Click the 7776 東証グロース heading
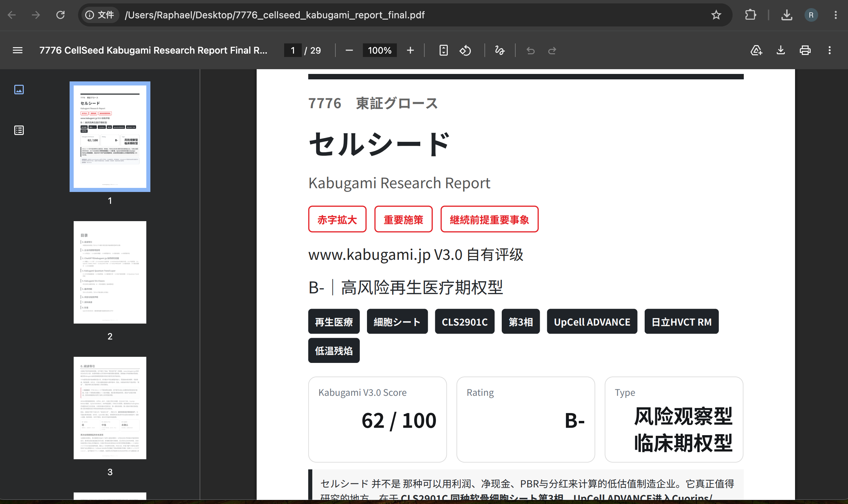Viewport: 848px width, 504px height. [x=373, y=103]
